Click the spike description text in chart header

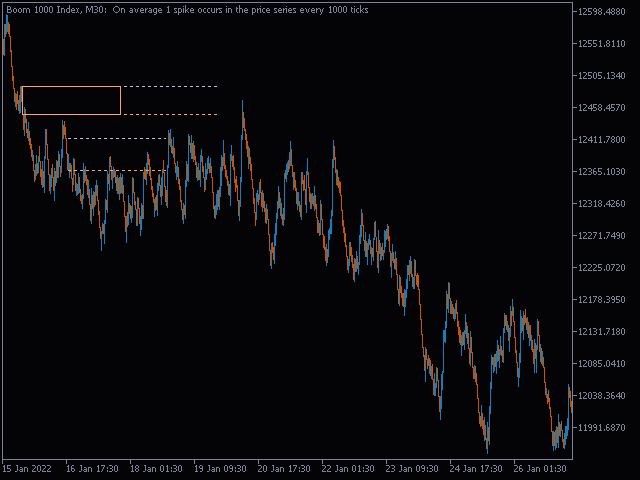pyautogui.click(x=240, y=10)
